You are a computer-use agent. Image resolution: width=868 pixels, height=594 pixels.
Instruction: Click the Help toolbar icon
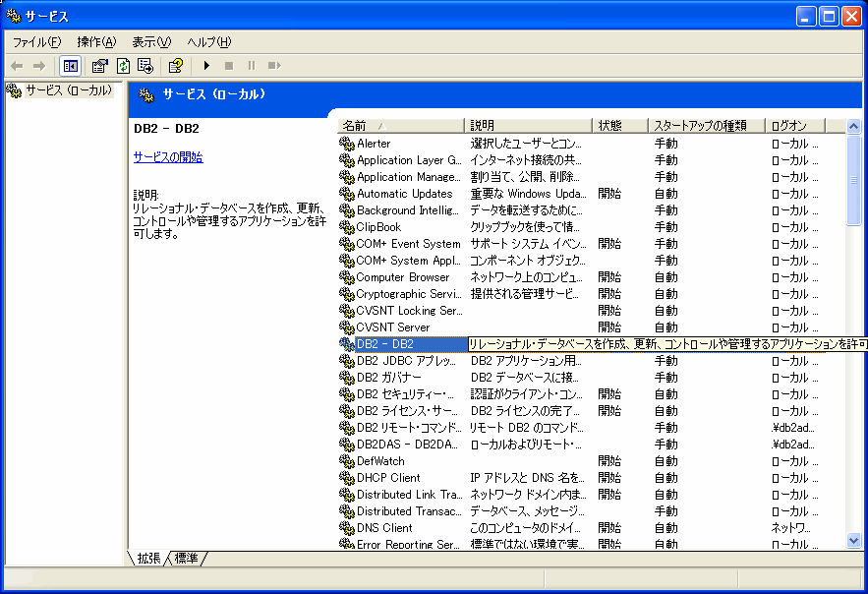coord(176,66)
